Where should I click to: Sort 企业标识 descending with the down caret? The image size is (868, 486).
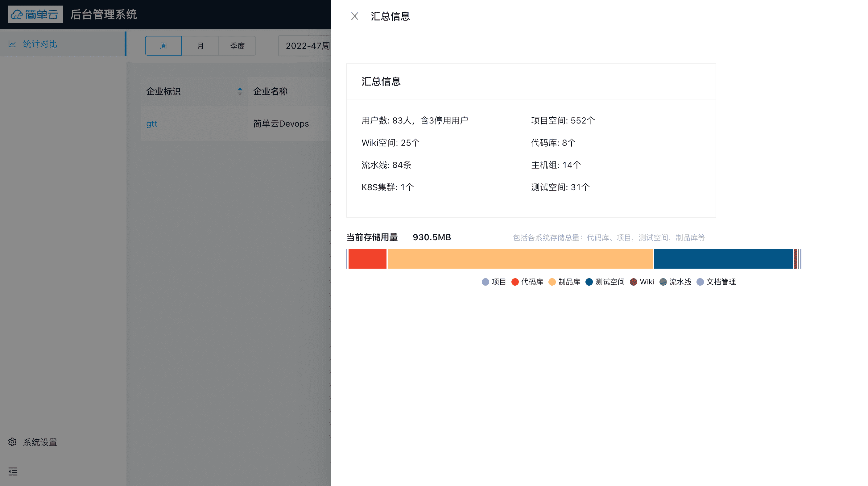pos(240,94)
